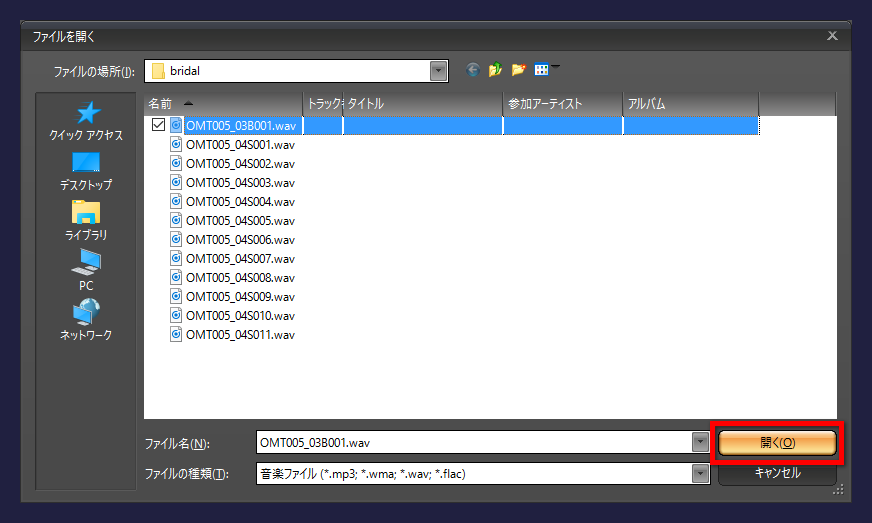
Task: Go back using the blue back arrow
Action: 473,70
